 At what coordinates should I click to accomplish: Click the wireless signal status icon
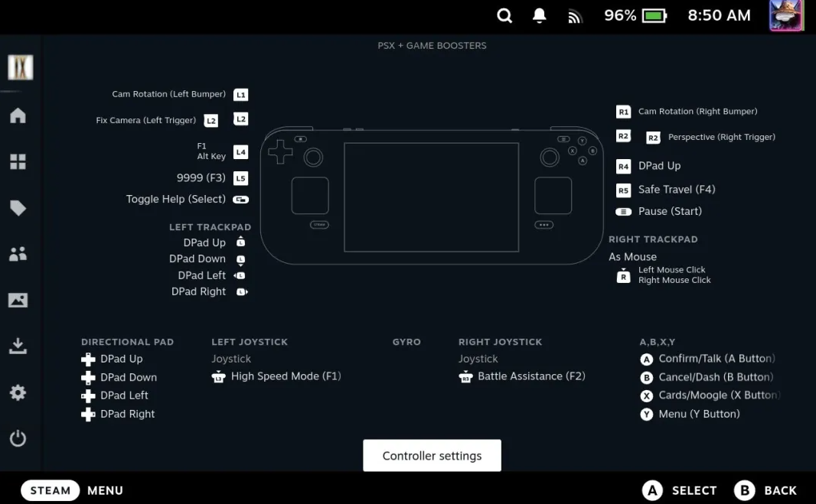[575, 17]
